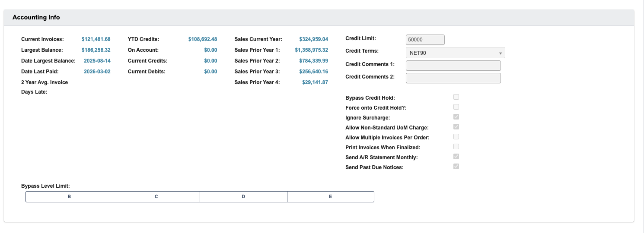Click the YTD Credits value $108,692.48
Screen dimensions: 644x233
[203, 39]
